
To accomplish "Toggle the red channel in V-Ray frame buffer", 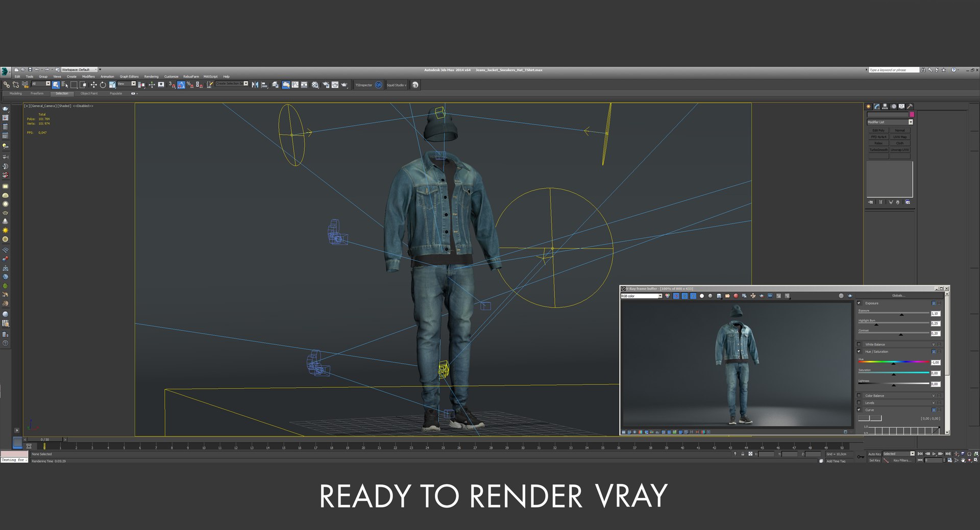I will [x=676, y=296].
